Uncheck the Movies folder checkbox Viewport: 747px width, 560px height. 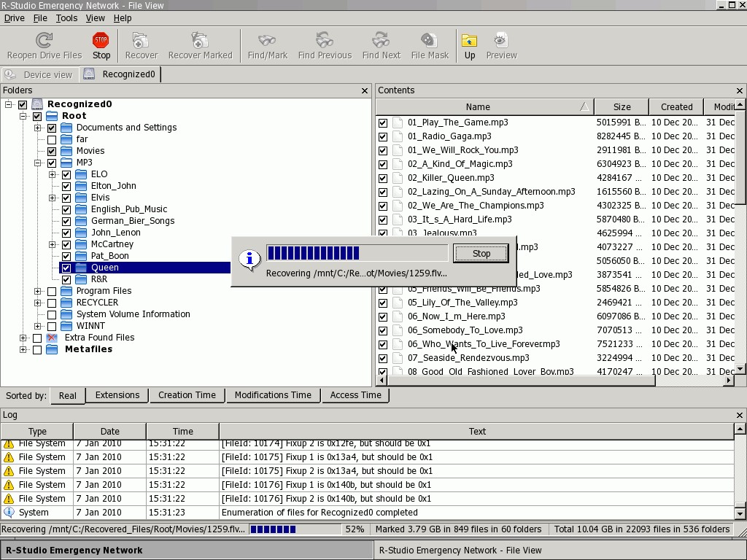(52, 151)
